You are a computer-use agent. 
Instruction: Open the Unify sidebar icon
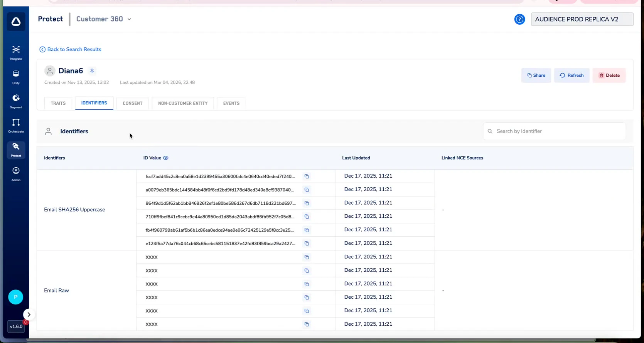pos(16,77)
